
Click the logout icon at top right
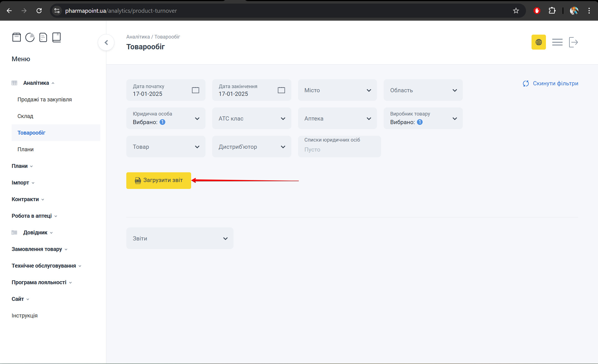(573, 42)
